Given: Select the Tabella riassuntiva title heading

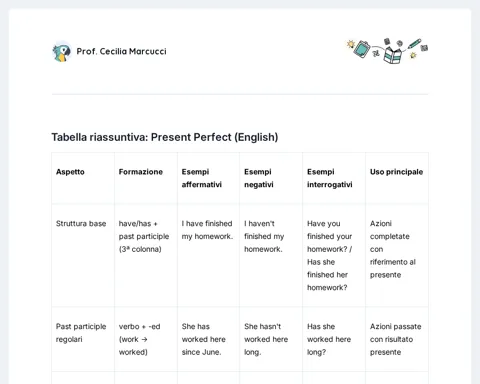Looking at the screenshot, I should point(165,137).
